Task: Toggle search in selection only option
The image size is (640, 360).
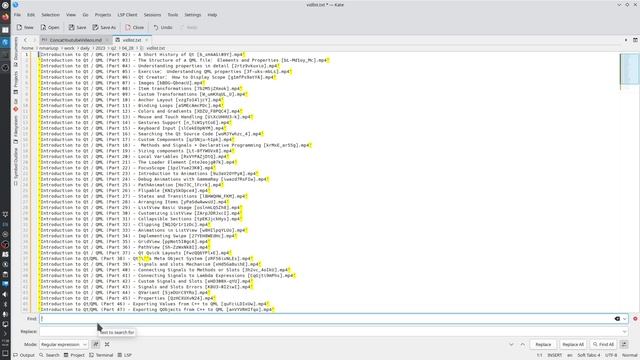Action: pos(107,344)
